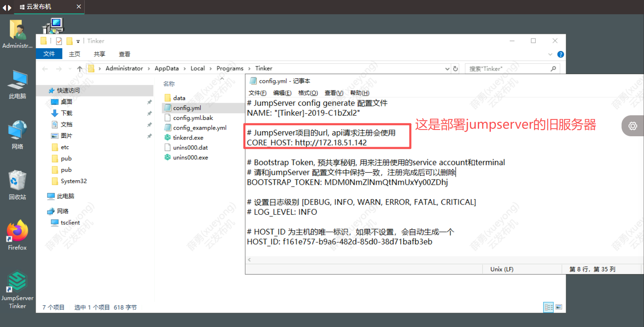Open Notepad 编辑(E) menu
644x327 pixels.
pyautogui.click(x=282, y=93)
